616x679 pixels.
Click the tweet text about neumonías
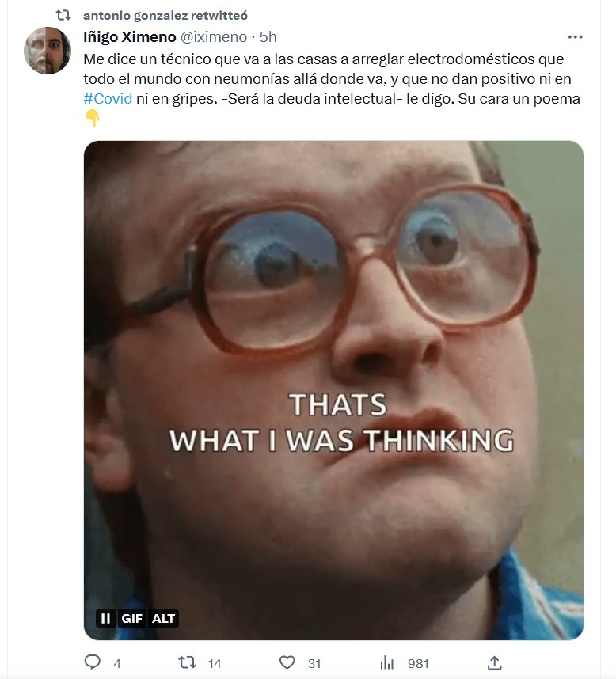click(332, 79)
